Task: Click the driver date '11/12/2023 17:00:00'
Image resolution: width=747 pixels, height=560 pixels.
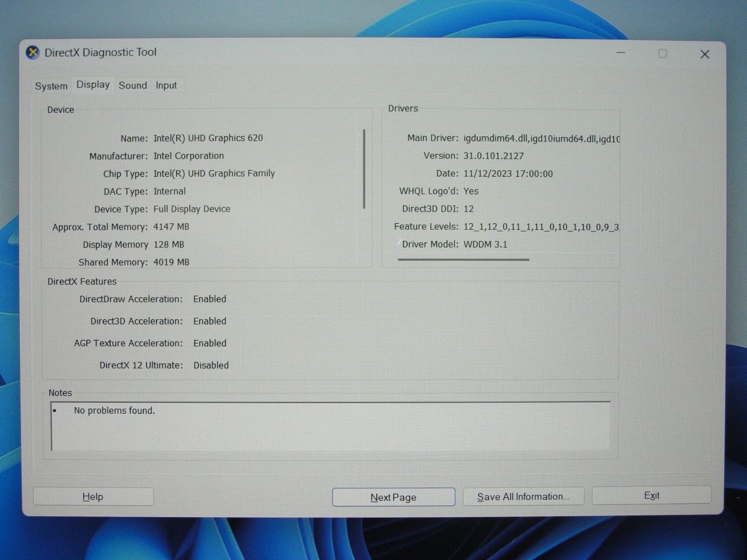Action: 508,174
